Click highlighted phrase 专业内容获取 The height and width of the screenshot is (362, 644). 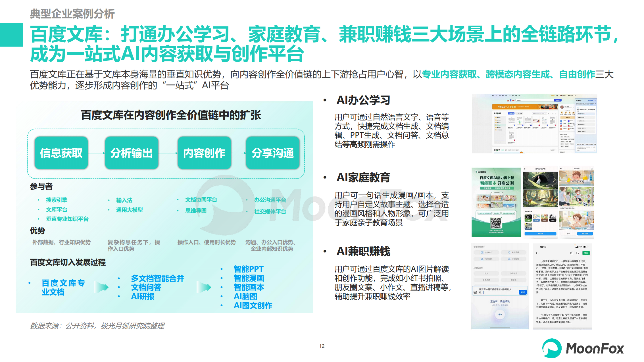click(x=449, y=74)
